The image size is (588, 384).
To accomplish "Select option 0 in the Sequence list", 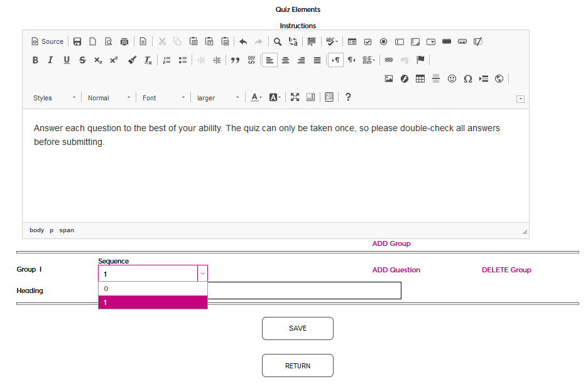I will 153,289.
